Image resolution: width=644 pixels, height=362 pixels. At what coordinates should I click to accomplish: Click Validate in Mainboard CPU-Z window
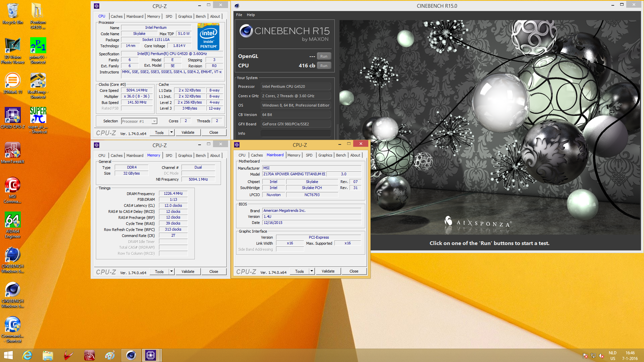pyautogui.click(x=328, y=271)
